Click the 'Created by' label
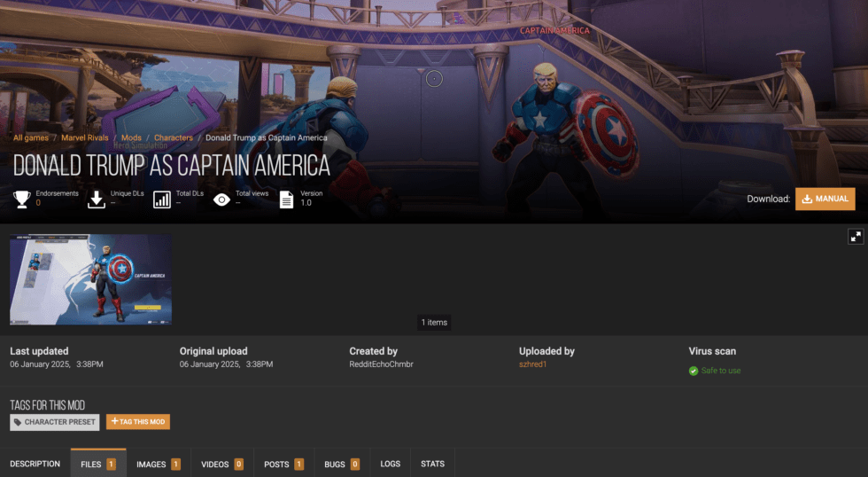 click(374, 351)
